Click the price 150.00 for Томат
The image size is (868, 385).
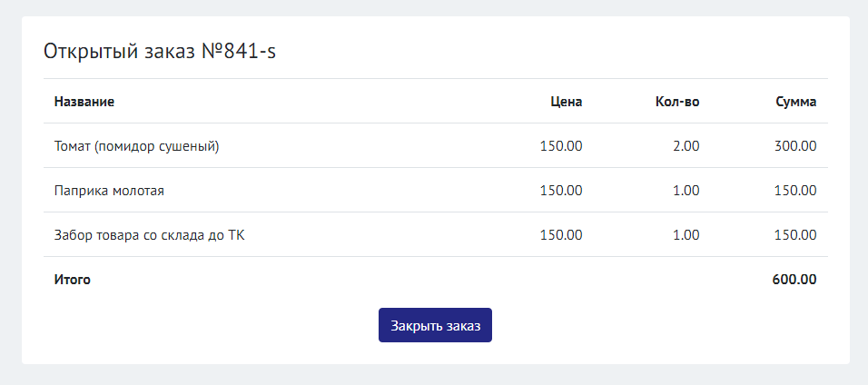(x=561, y=145)
